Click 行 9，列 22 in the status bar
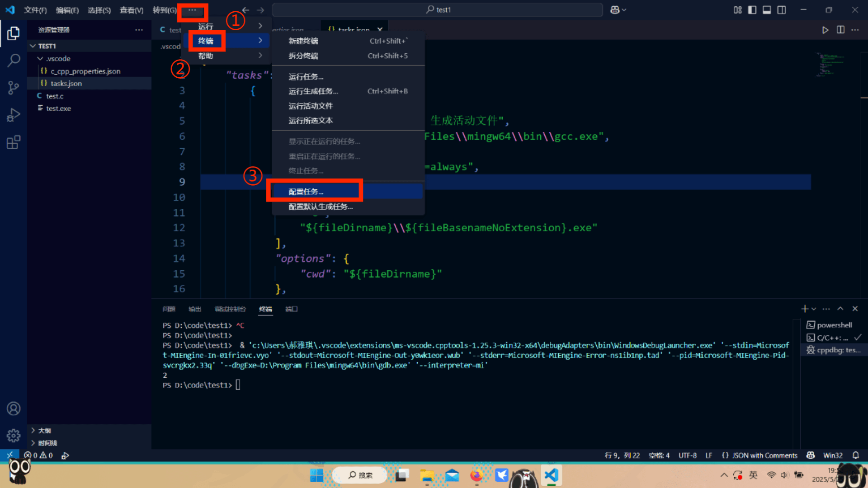868x488 pixels. [623, 455]
